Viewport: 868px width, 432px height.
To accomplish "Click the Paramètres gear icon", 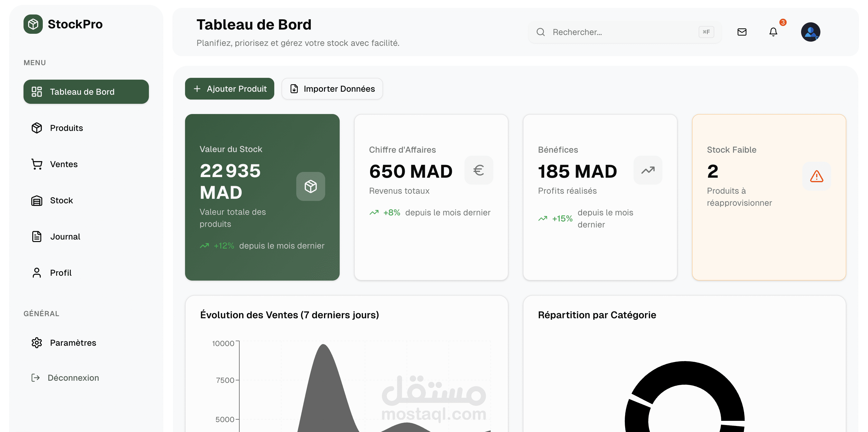I will [x=36, y=343].
